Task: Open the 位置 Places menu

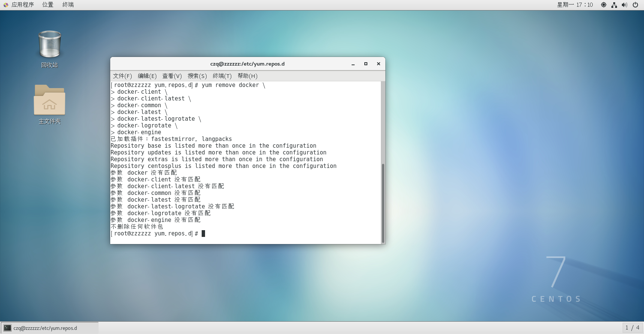Action: (x=48, y=5)
